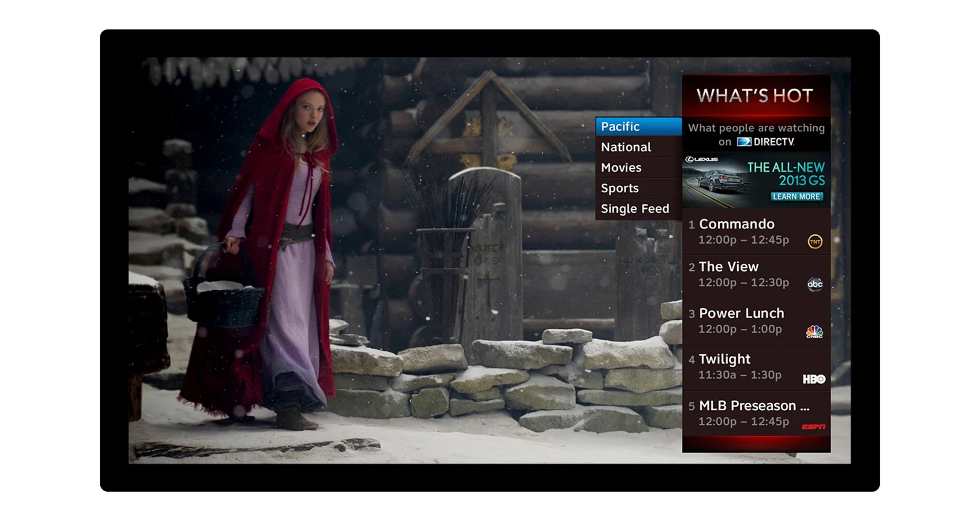Select Movies category in menu
The width and height of the screenshot is (980, 525).
coord(638,168)
